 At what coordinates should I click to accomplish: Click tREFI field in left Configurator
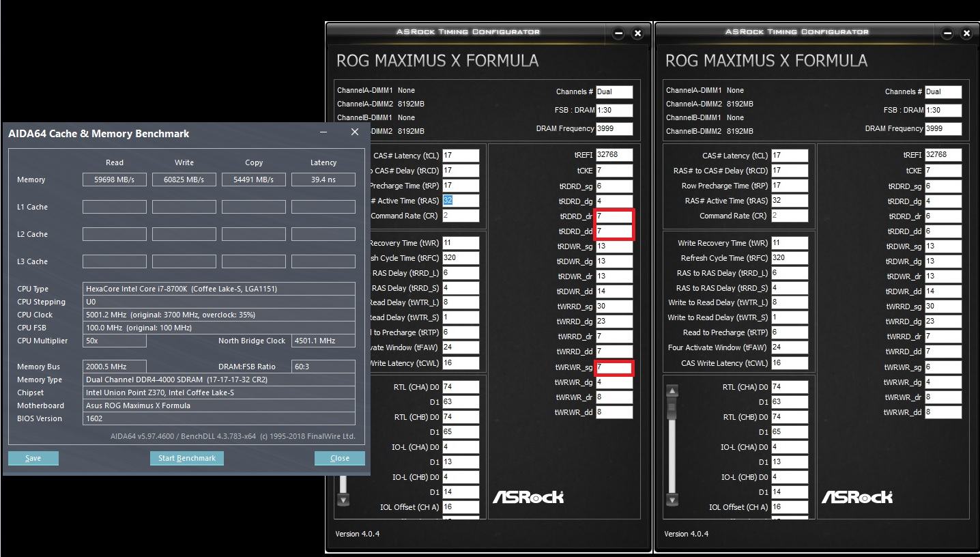click(x=614, y=155)
